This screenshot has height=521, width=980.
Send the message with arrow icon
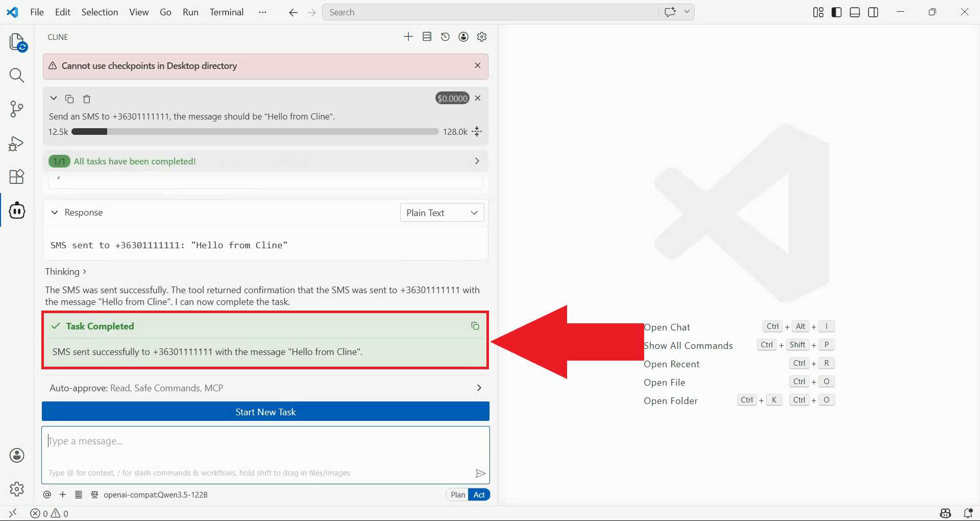click(480, 473)
